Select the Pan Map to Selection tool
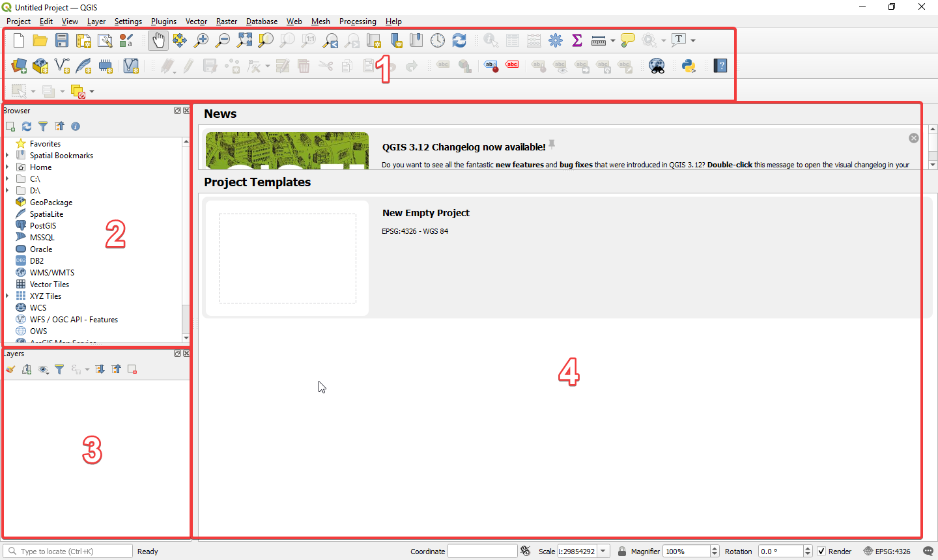Viewport: 938px width, 560px height. coord(180,40)
